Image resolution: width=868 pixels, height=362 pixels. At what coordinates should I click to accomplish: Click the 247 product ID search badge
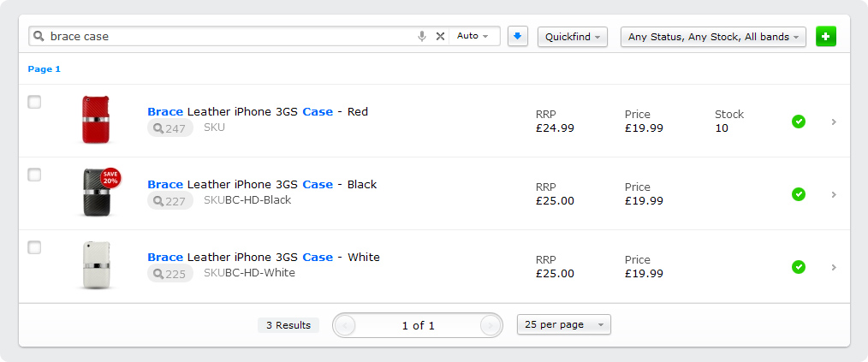coord(170,128)
